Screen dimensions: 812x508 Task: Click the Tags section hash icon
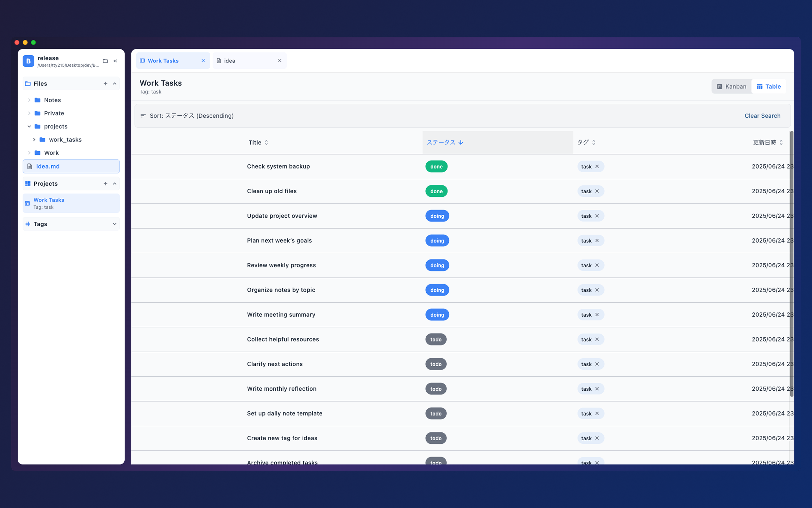pyautogui.click(x=28, y=224)
